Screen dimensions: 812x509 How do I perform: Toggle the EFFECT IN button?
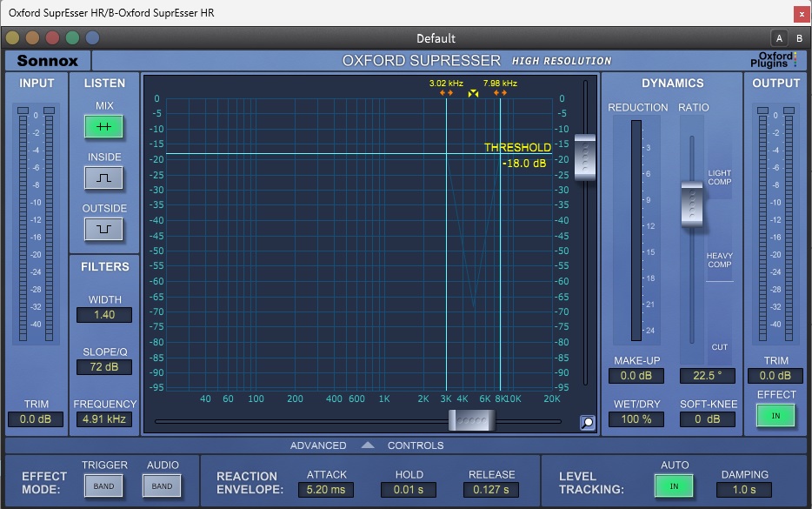775,416
